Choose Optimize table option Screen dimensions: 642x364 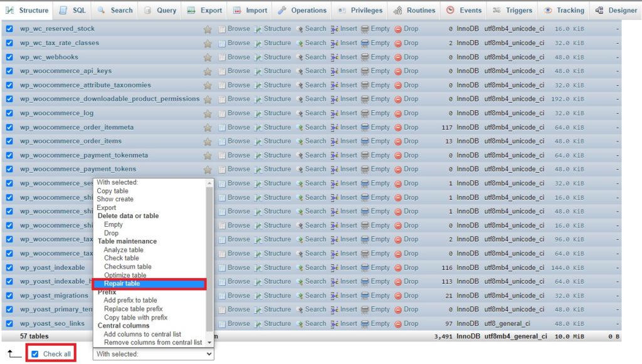(125, 275)
